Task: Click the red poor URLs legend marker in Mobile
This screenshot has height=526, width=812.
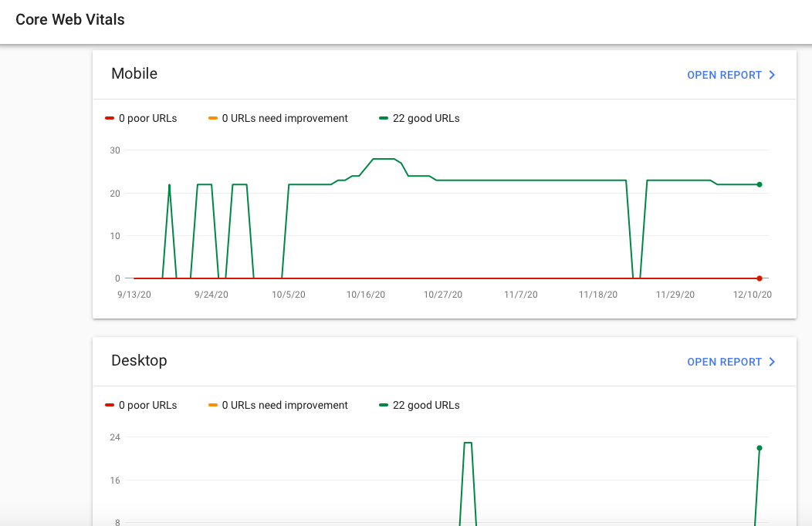Action: [110, 119]
